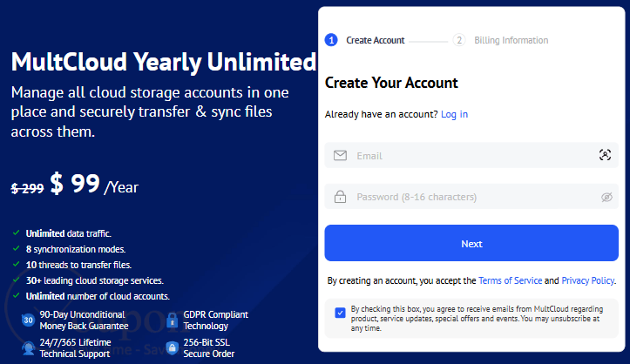The width and height of the screenshot is (630, 364).
Task: Click the Next button
Action: (x=471, y=243)
